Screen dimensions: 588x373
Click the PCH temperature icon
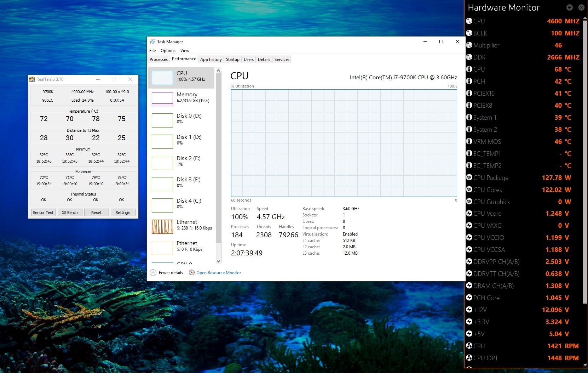(x=469, y=81)
